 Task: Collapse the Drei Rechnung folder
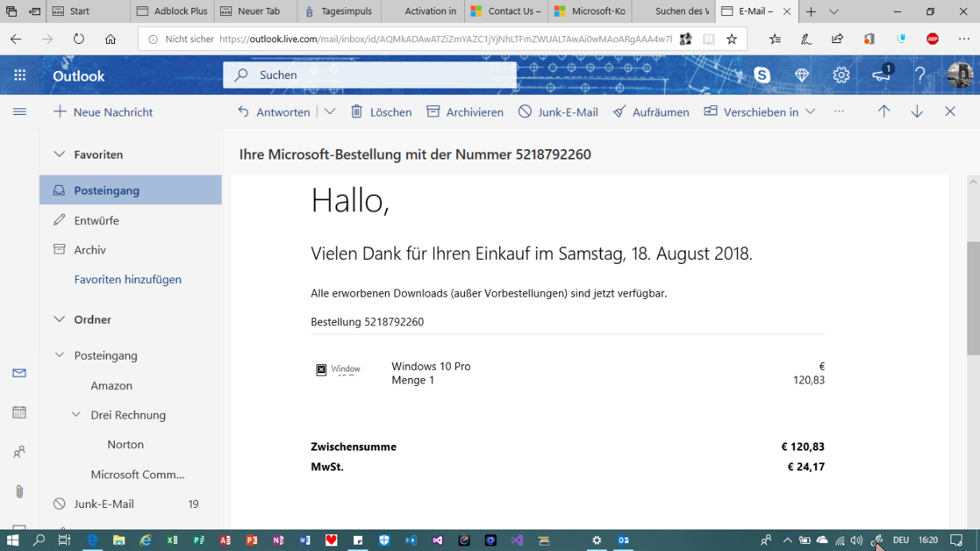76,415
